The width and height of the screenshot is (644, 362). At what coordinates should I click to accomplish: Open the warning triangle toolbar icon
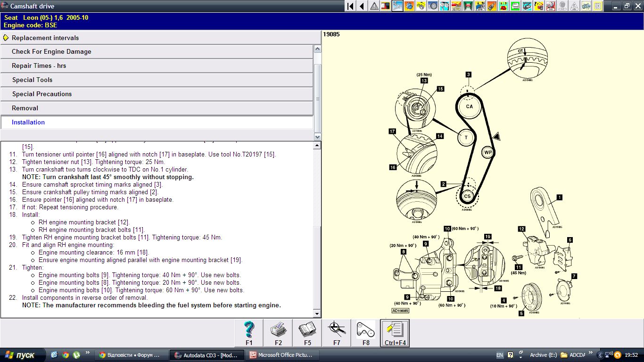374,6
